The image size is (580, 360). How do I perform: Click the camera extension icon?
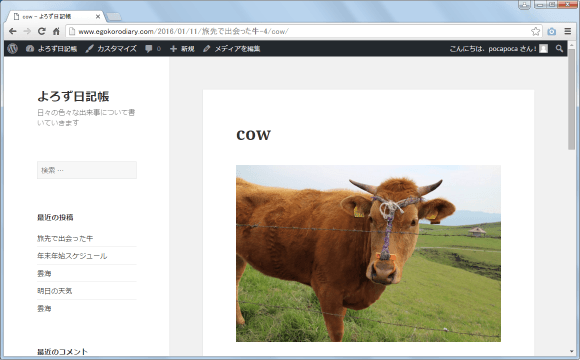(552, 31)
